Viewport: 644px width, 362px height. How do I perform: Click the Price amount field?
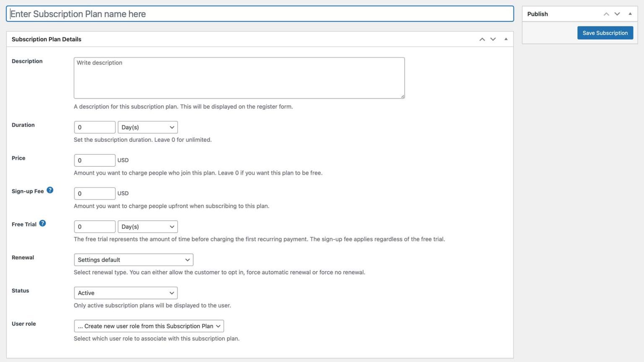95,160
